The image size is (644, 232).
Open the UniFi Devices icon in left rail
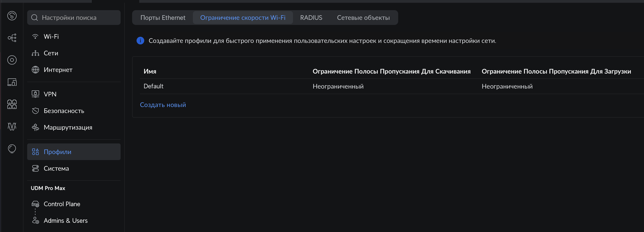click(12, 60)
